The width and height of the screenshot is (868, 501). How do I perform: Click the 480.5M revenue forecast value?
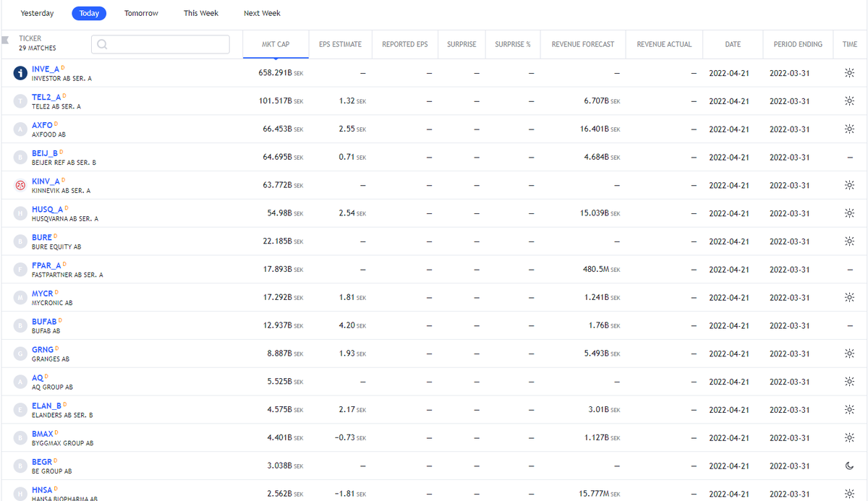pos(602,270)
